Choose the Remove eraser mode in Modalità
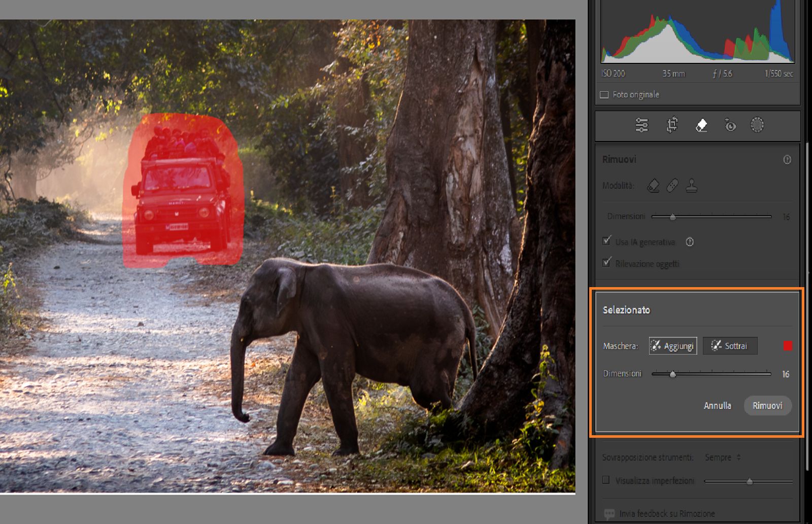The height and width of the screenshot is (524, 812). [654, 186]
